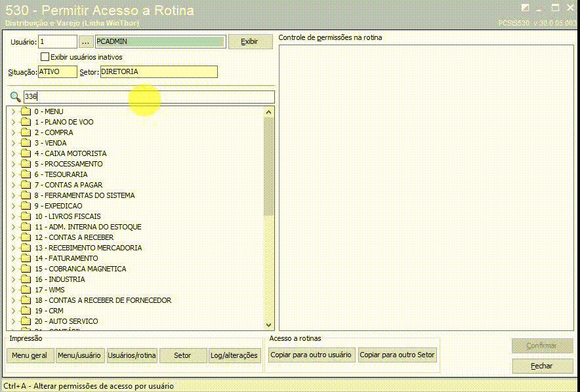Click the Usuário code input field

click(x=58, y=41)
